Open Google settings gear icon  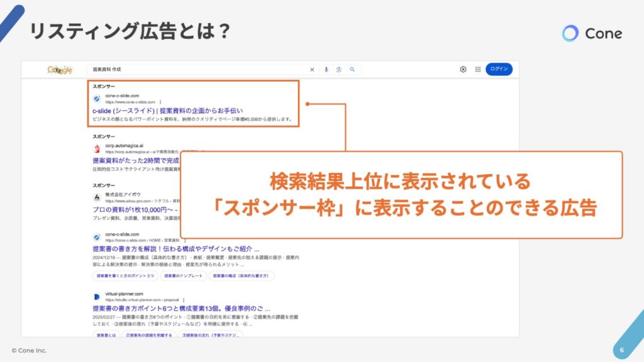pos(464,69)
